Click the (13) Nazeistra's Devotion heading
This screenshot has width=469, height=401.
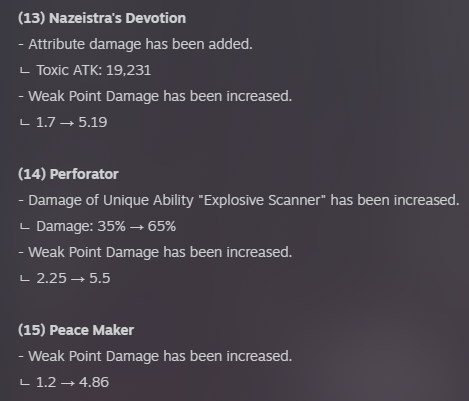[102, 18]
